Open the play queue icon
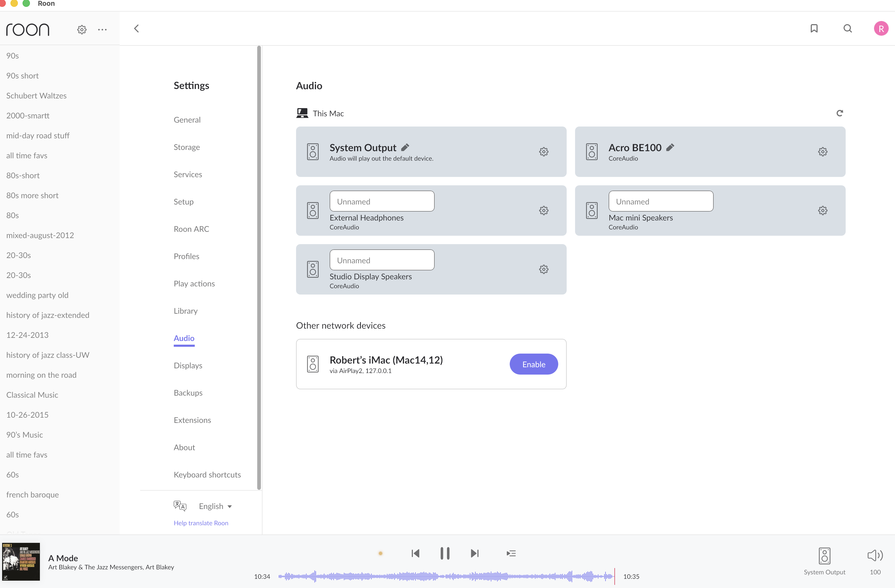The width and height of the screenshot is (895, 588). 511,553
